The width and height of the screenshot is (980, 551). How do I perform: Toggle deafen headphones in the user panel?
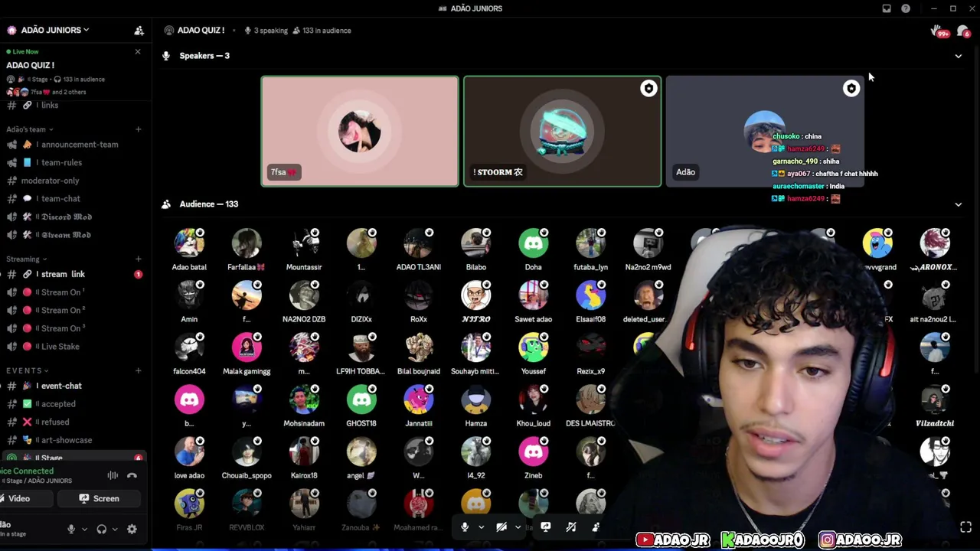[x=101, y=529]
